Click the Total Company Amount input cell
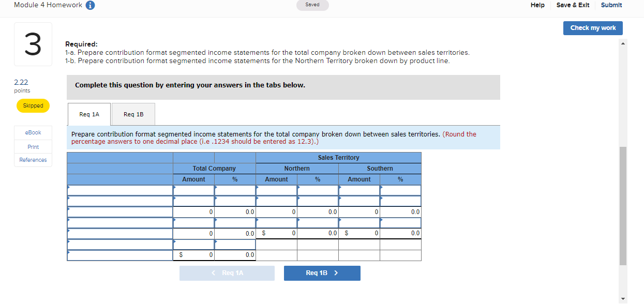The image size is (644, 304). (x=193, y=190)
